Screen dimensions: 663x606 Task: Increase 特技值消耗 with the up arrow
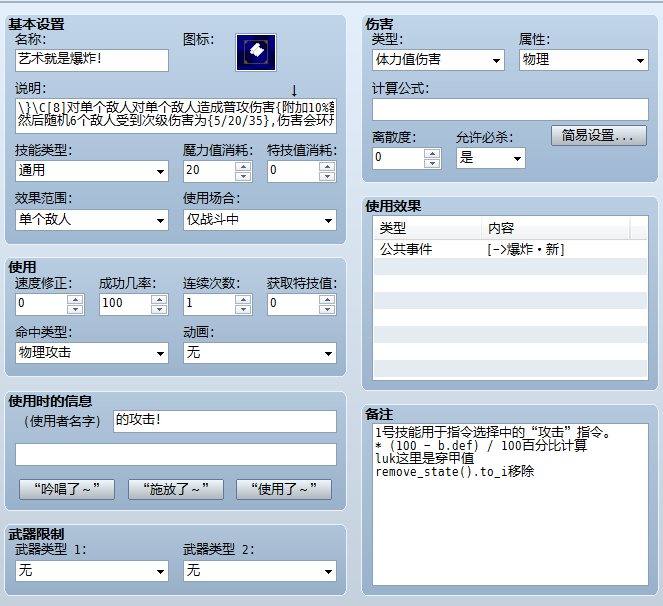[x=327, y=166]
